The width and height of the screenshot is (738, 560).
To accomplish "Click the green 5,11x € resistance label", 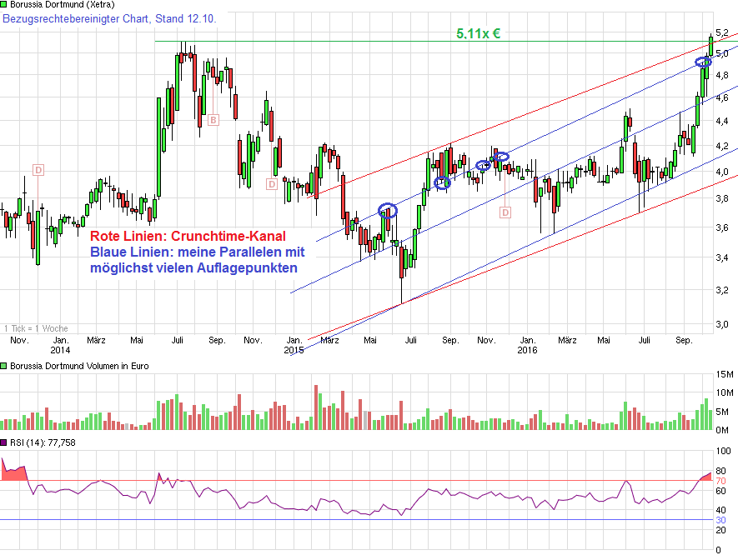I will pos(478,33).
